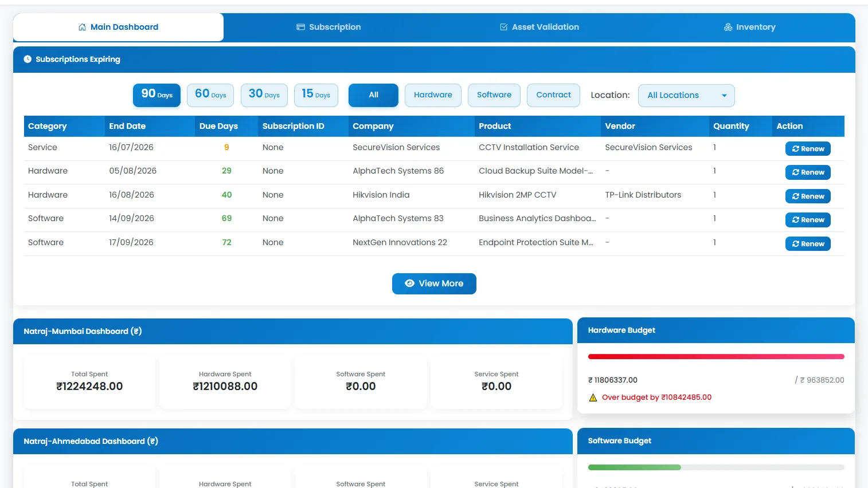The width and height of the screenshot is (868, 488).
Task: Click the Natraj-Mumbai Total Spent ₹1224248.00 card
Action: (89, 382)
